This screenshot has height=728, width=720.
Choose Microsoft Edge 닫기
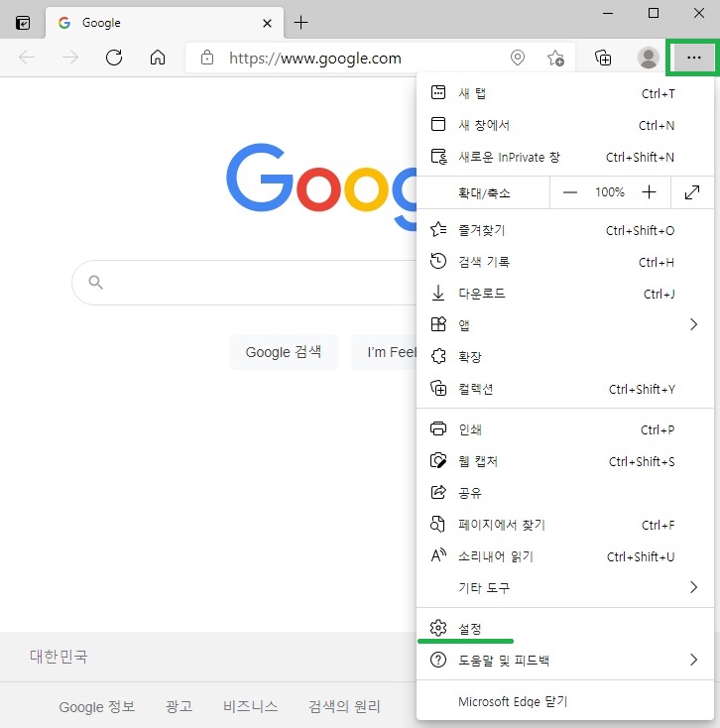click(x=565, y=701)
